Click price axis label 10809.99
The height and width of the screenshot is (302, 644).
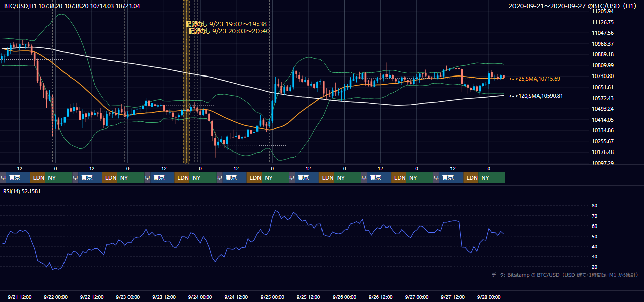point(602,65)
